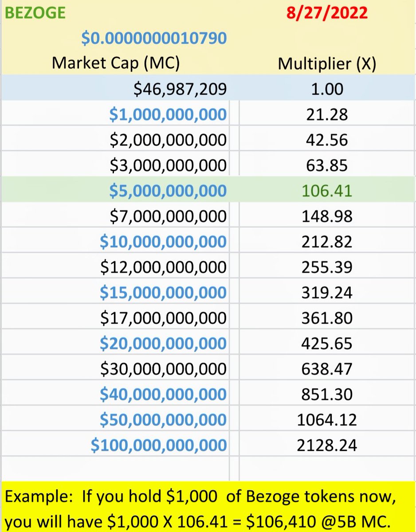Select the $100,000,000,000 cell
The width and height of the screenshot is (416, 532).
159,445
